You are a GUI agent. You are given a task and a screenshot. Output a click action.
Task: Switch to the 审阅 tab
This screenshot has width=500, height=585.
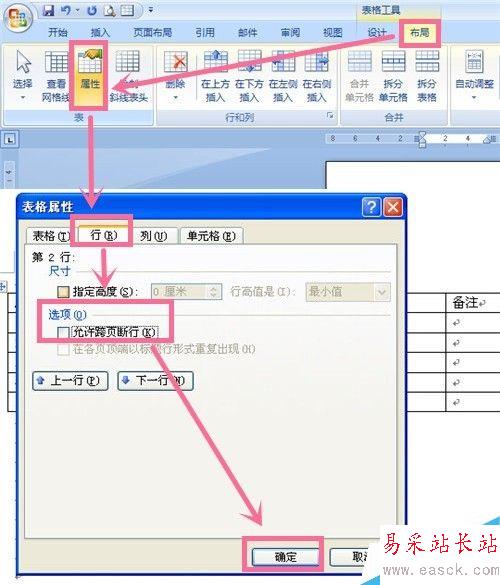click(x=290, y=32)
